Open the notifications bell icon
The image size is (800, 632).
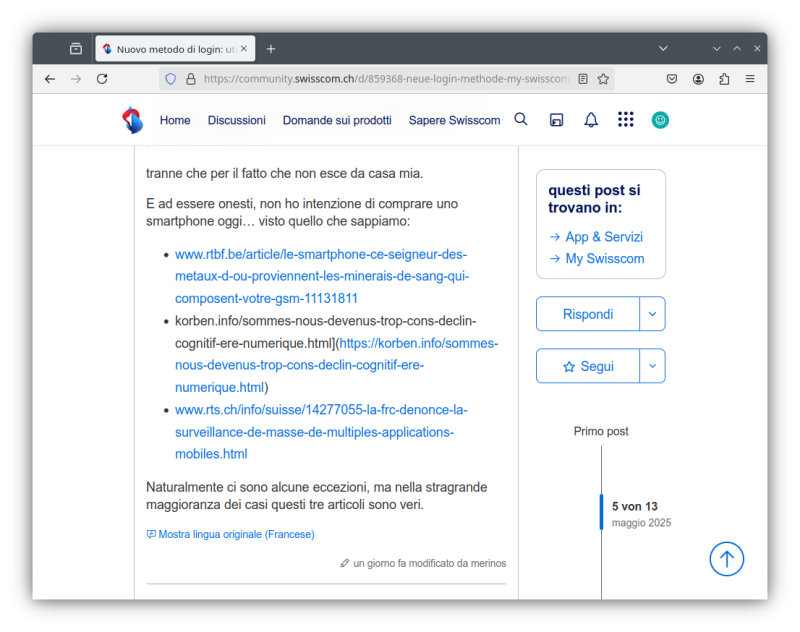tap(591, 120)
